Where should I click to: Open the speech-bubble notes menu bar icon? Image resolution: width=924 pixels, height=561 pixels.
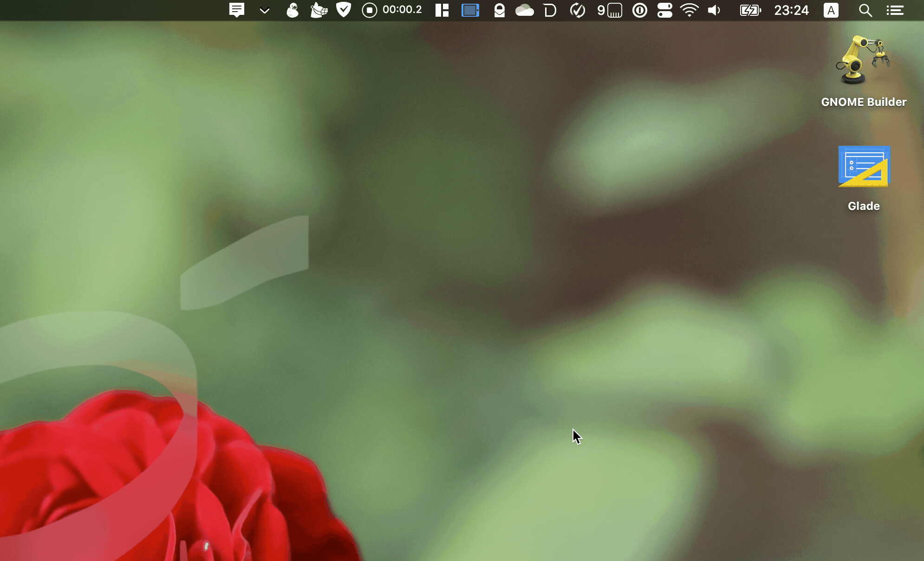coord(237,10)
